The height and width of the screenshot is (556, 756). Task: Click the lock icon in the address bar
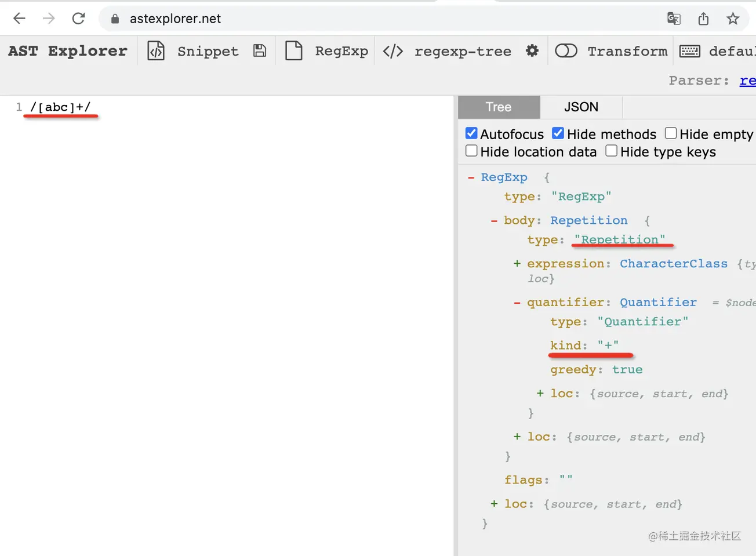coord(115,19)
